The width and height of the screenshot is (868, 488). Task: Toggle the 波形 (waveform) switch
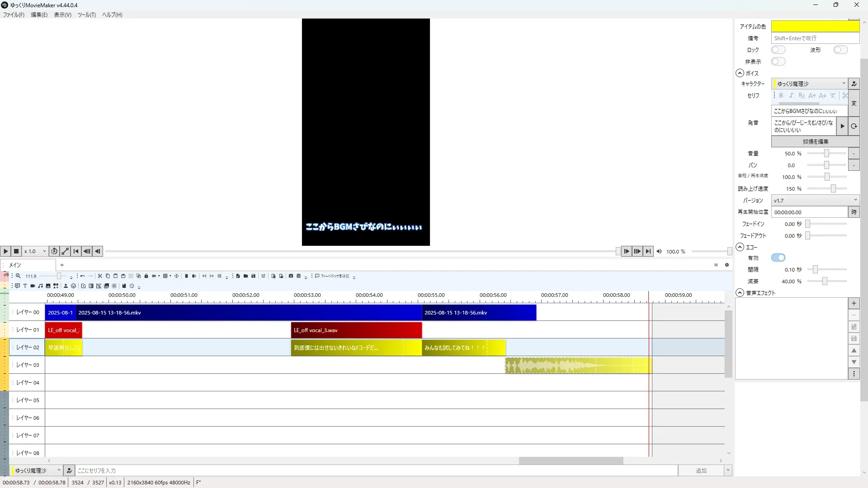click(x=840, y=50)
